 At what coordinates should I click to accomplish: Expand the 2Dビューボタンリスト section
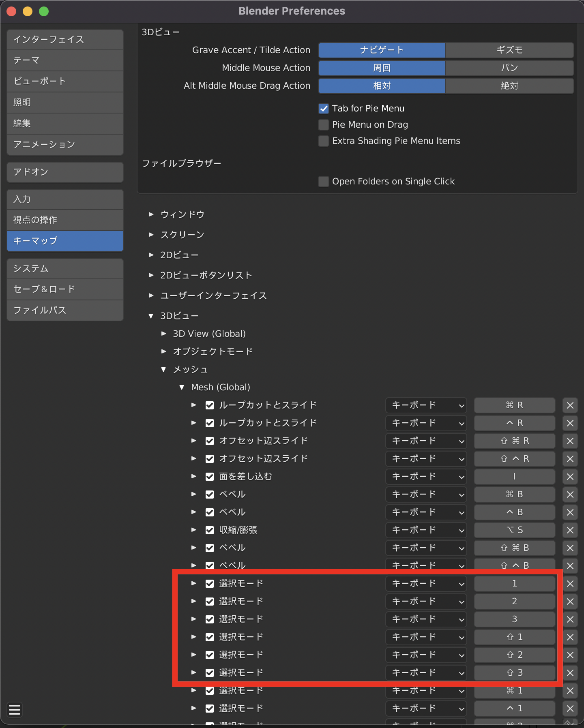tap(151, 275)
